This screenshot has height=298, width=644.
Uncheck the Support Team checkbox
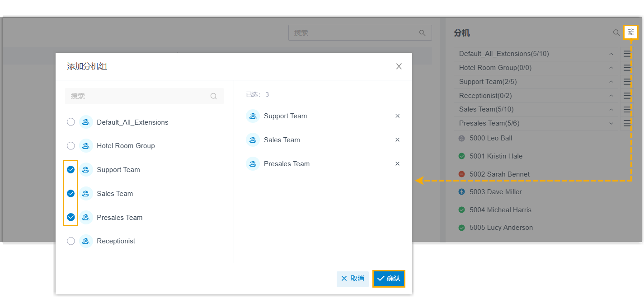click(71, 170)
